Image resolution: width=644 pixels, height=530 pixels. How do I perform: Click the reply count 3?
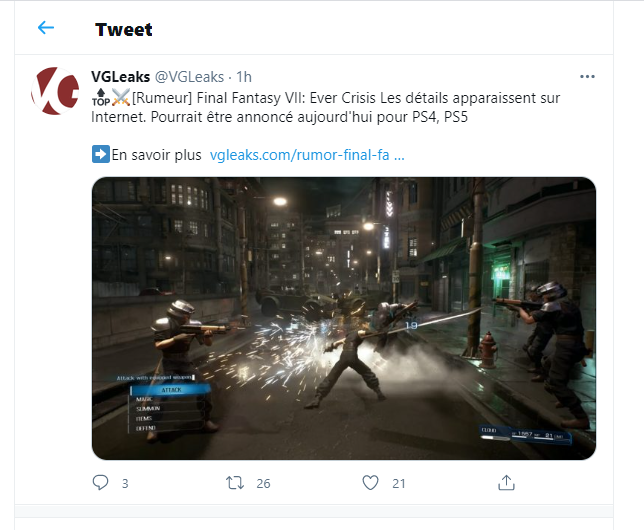pos(125,484)
